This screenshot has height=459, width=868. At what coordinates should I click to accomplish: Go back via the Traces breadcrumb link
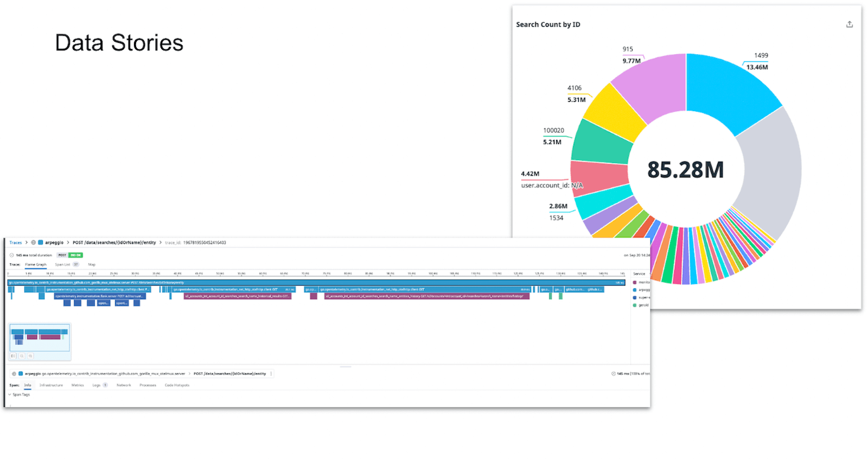point(15,243)
